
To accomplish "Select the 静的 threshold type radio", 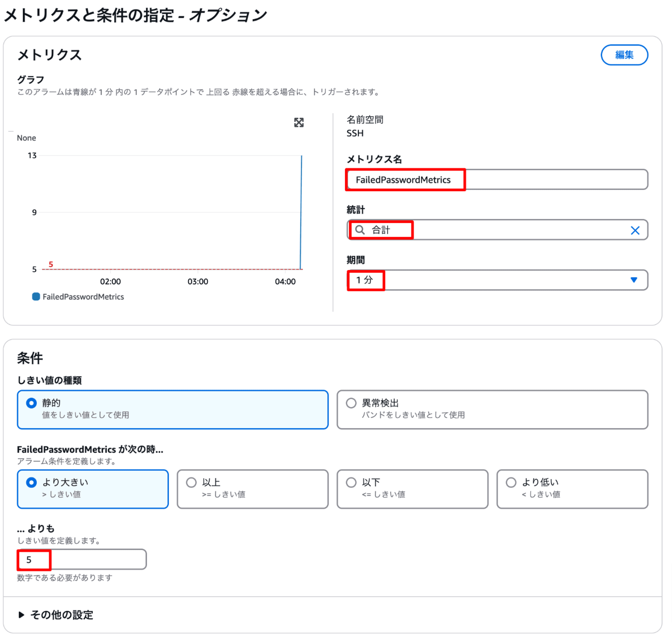I will 31,403.
